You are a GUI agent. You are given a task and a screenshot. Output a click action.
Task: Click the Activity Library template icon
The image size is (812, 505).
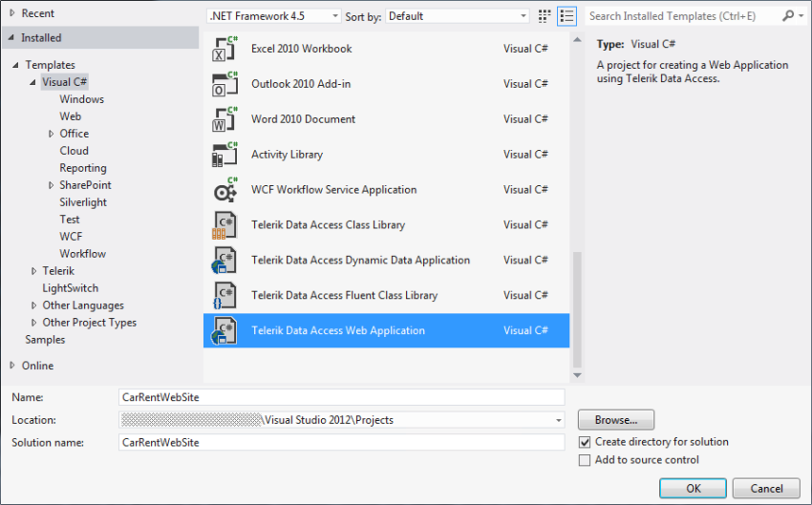coord(224,155)
